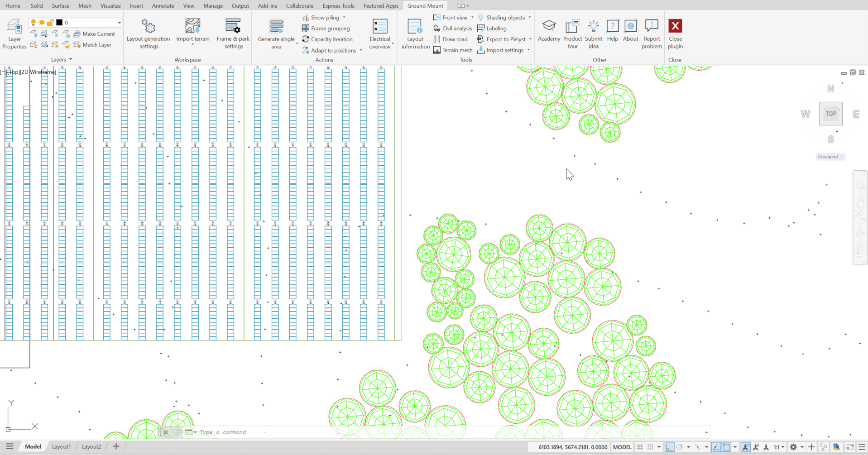Click Make Current layer button
The image size is (868, 455).
pyautogui.click(x=94, y=34)
